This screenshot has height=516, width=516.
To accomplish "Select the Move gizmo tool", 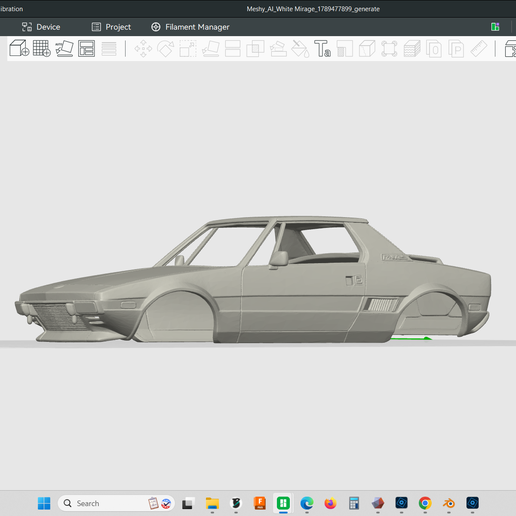I will point(143,49).
